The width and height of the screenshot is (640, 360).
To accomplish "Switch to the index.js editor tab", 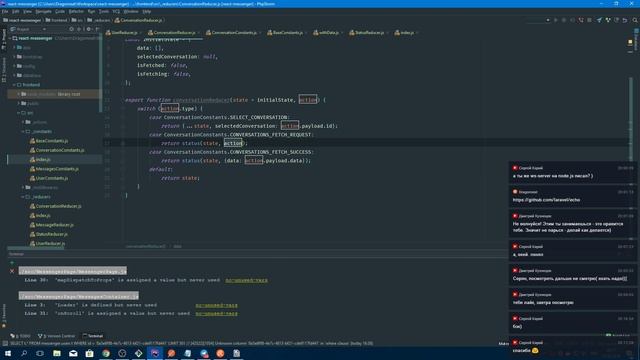I will pyautogui.click(x=407, y=33).
